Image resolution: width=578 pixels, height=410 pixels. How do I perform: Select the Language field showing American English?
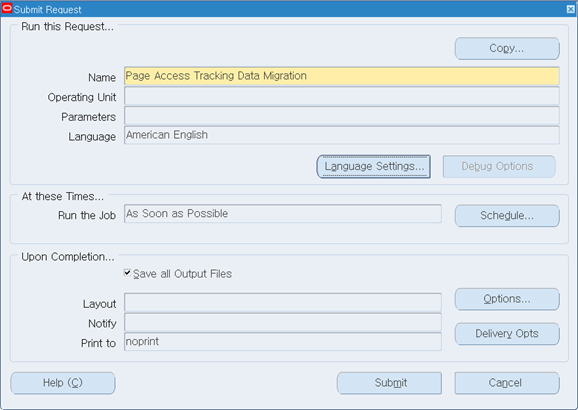(x=342, y=135)
